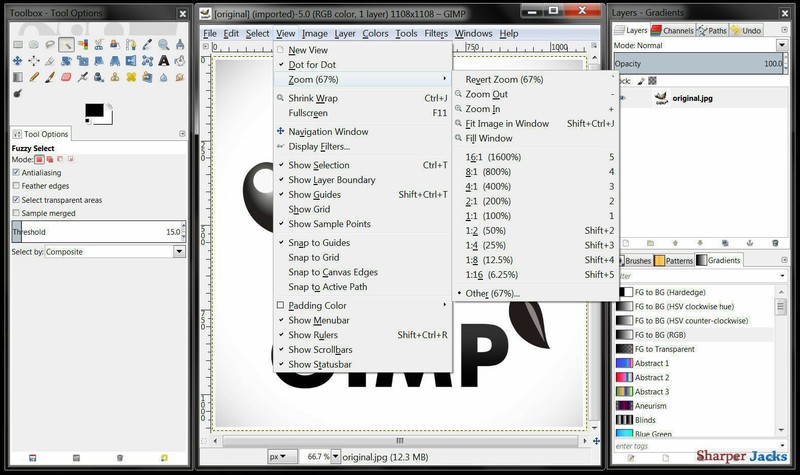The image size is (800, 475).
Task: Choose the 2:1 (200%) zoom level
Action: [535, 201]
